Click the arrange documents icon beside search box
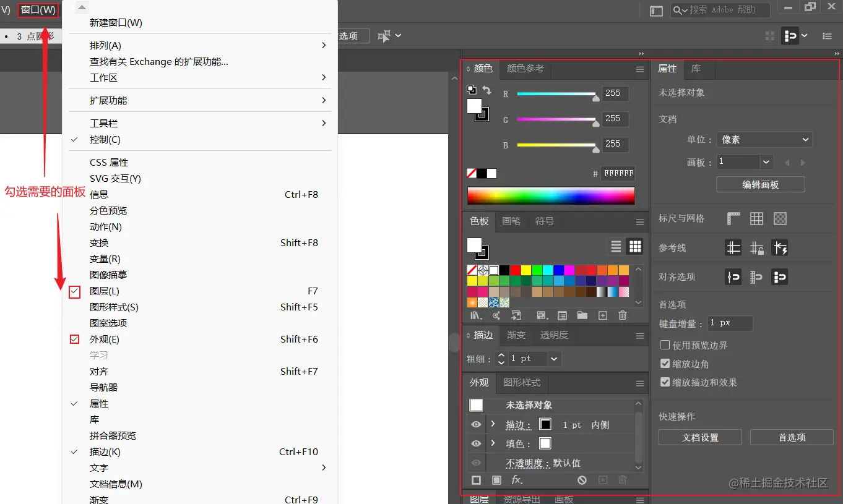 pyautogui.click(x=656, y=11)
